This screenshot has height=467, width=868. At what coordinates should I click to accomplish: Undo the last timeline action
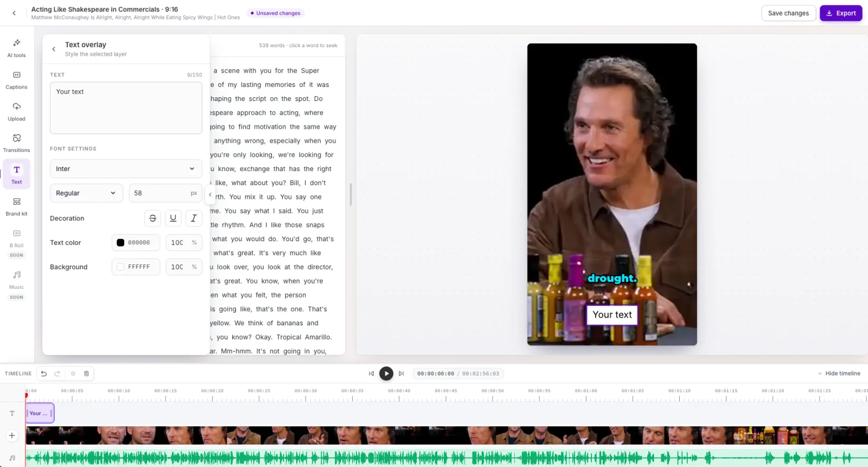click(x=44, y=374)
